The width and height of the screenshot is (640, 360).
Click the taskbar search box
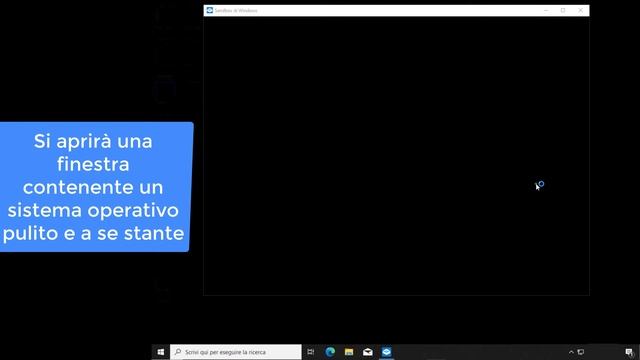pos(236,352)
